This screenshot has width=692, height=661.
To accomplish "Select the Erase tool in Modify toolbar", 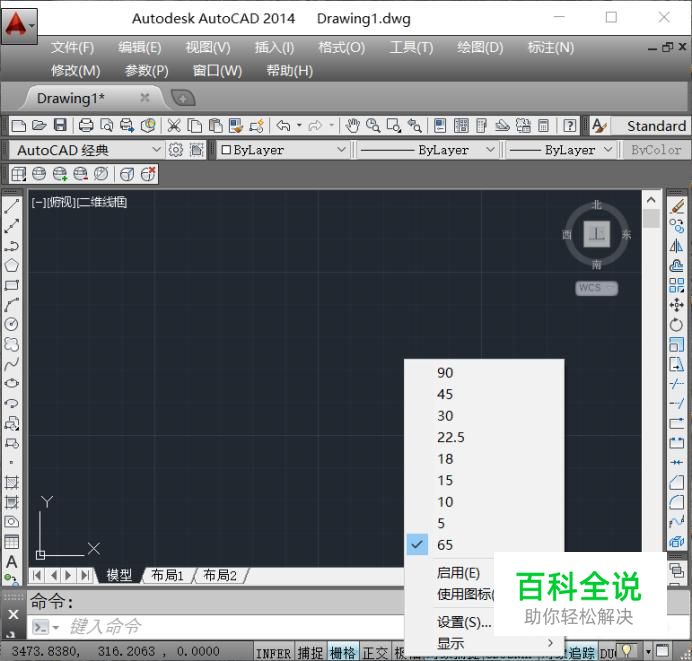I will click(677, 206).
